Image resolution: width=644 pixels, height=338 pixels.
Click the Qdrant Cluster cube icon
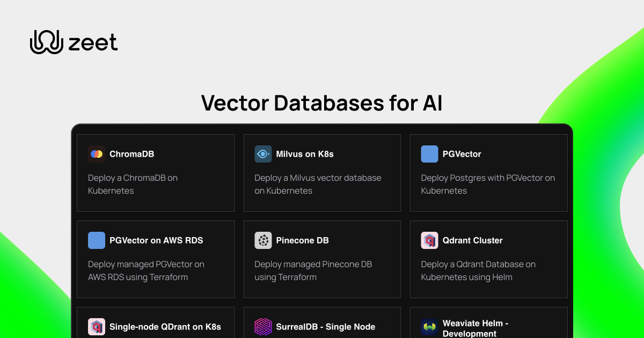click(x=429, y=240)
